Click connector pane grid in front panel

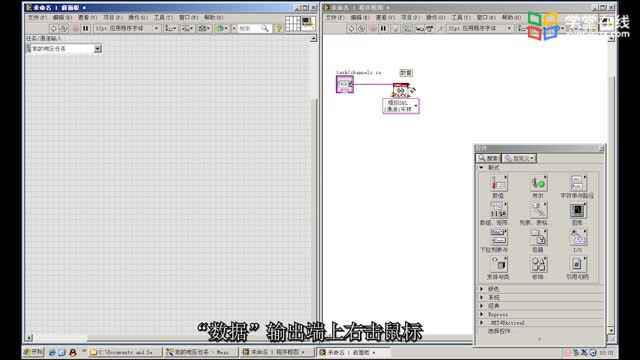pyautogui.click(x=293, y=24)
